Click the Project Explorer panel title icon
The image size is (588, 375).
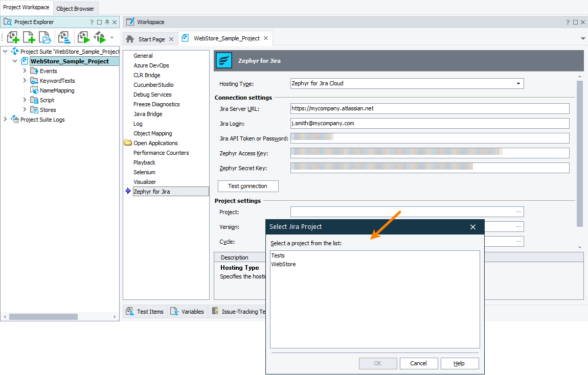pos(8,22)
